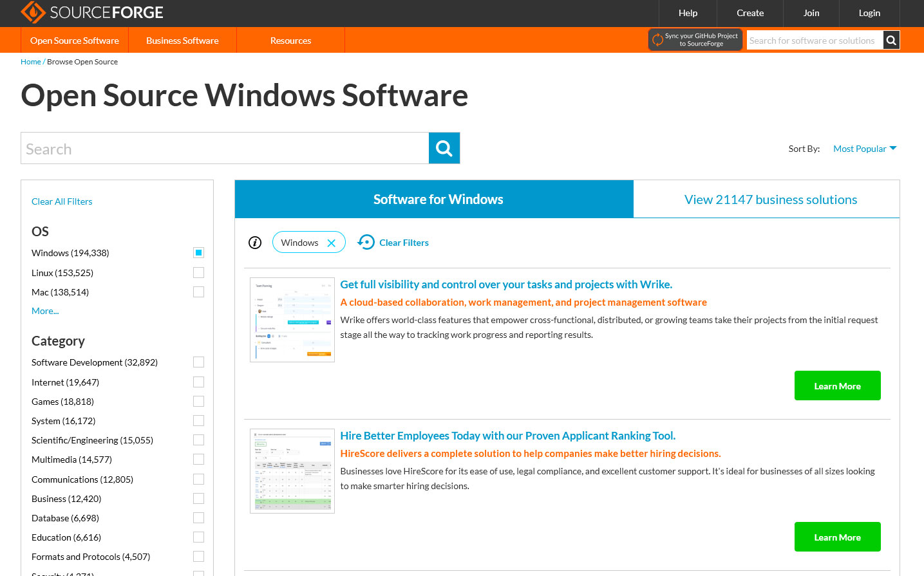Focus the main Search input field
The image size is (924, 576).
tap(225, 149)
